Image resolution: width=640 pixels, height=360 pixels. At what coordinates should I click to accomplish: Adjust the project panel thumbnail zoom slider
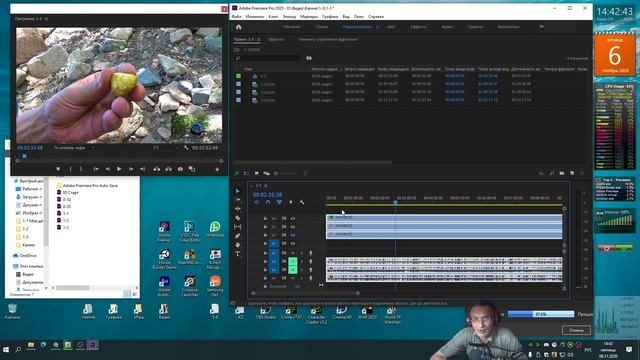click(x=285, y=173)
